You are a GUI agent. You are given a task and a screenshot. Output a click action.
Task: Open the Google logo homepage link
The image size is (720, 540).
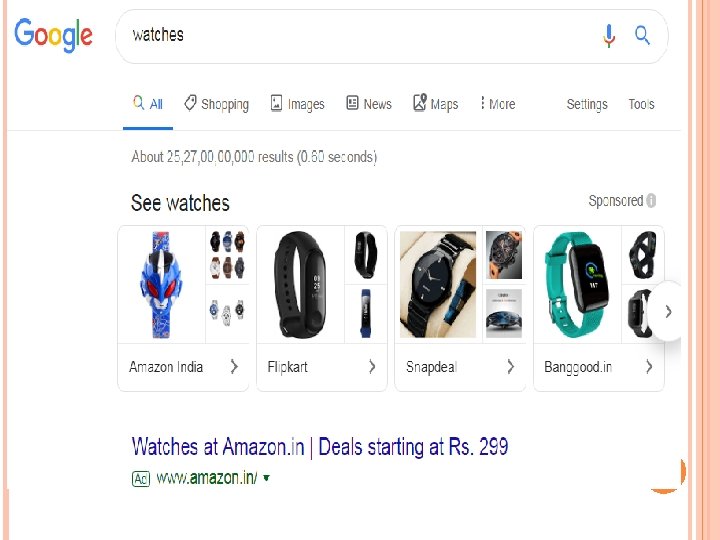tap(53, 35)
